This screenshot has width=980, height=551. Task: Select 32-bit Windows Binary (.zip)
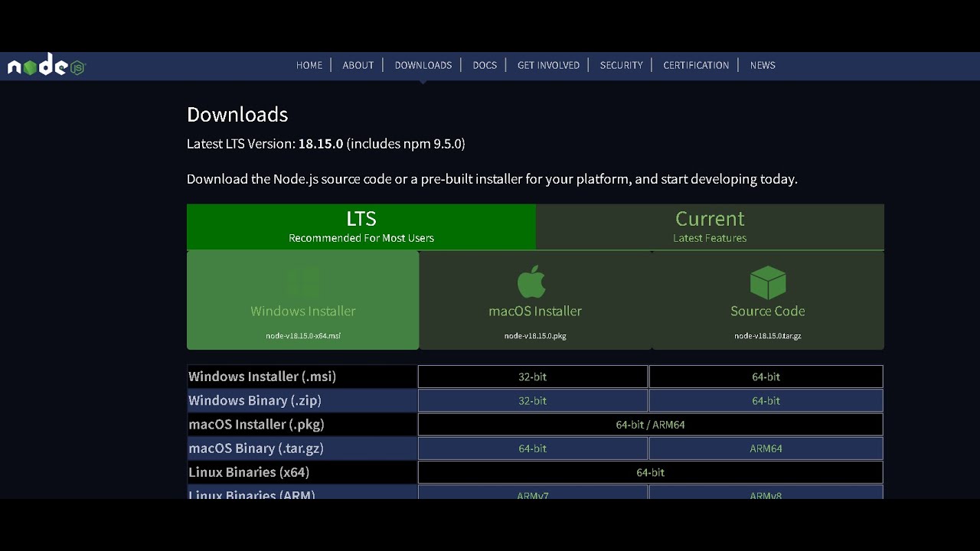pos(533,400)
